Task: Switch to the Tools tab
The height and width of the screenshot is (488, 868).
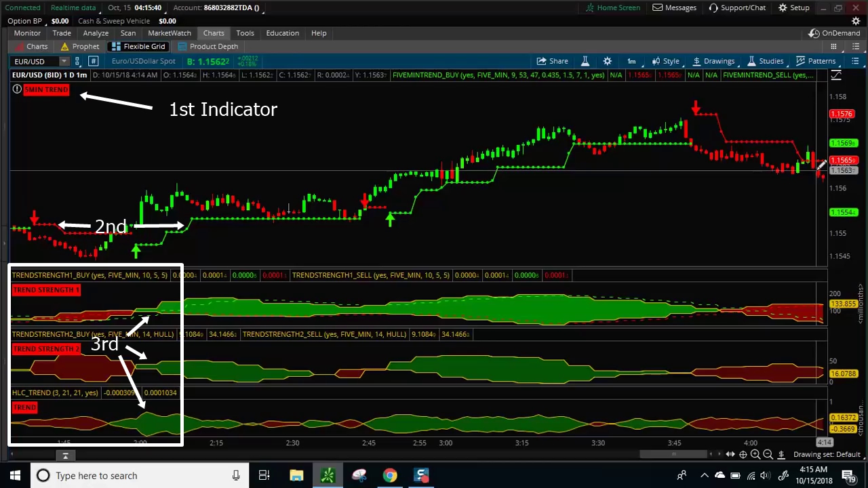Action: click(245, 33)
